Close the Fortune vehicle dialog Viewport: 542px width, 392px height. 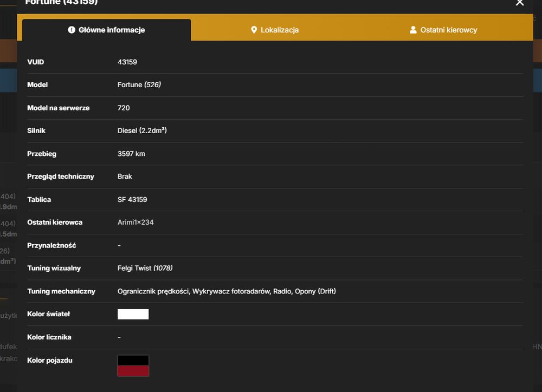[520, 3]
